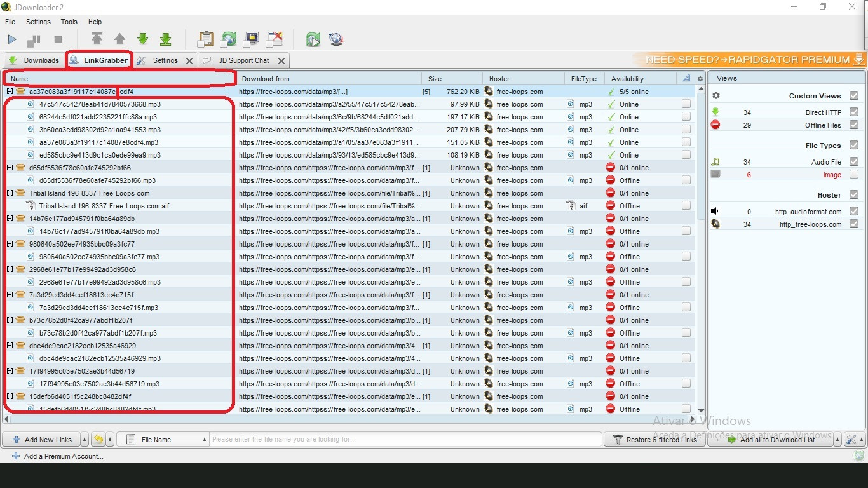Close the JD Support Chat tab
868x488 pixels.
pyautogui.click(x=281, y=61)
